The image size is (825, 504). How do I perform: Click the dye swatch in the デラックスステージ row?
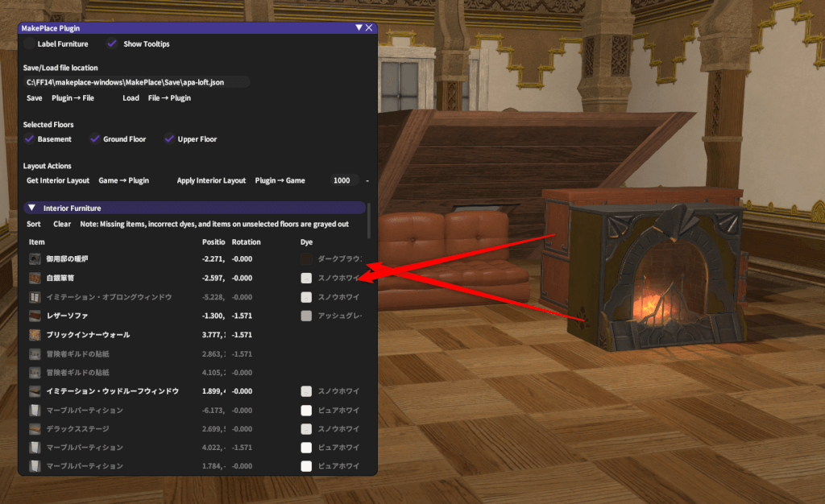pyautogui.click(x=306, y=429)
